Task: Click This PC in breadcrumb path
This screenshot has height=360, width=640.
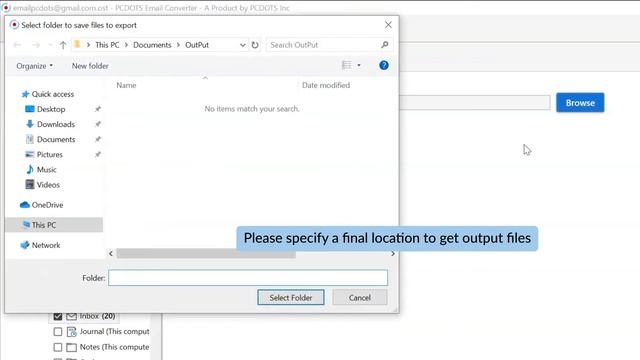Action: pos(107,45)
